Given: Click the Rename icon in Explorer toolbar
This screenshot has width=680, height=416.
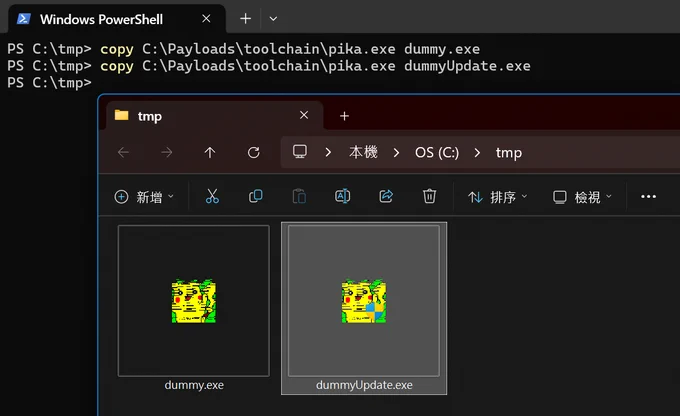Looking at the screenshot, I should pyautogui.click(x=343, y=197).
